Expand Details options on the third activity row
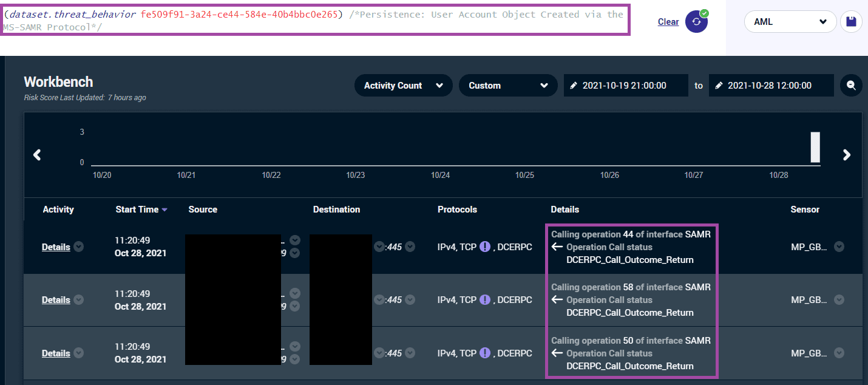The image size is (868, 385). tap(78, 353)
